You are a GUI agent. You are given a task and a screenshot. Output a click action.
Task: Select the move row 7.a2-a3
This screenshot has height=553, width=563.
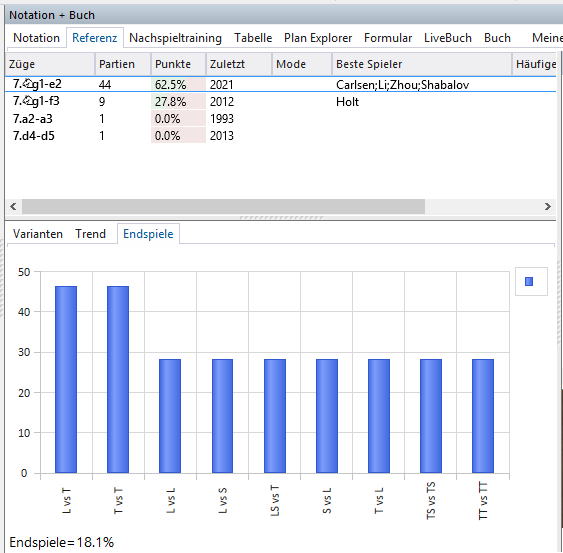click(x=280, y=118)
